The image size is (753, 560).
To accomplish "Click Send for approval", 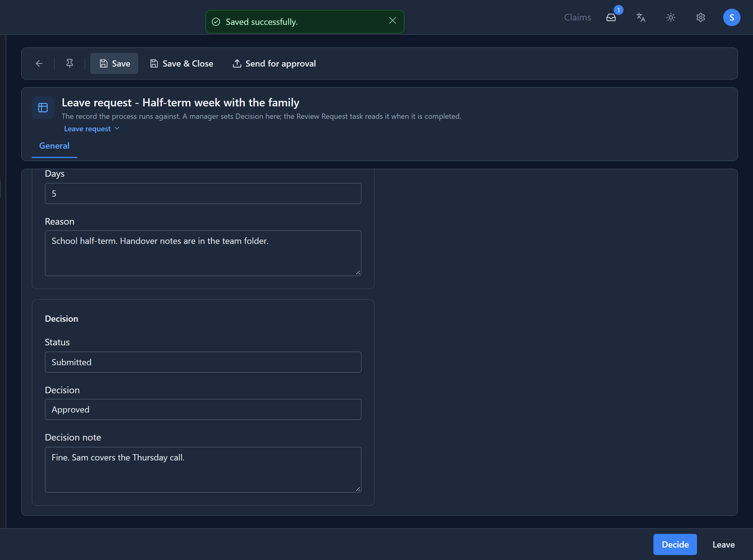I will click(274, 63).
